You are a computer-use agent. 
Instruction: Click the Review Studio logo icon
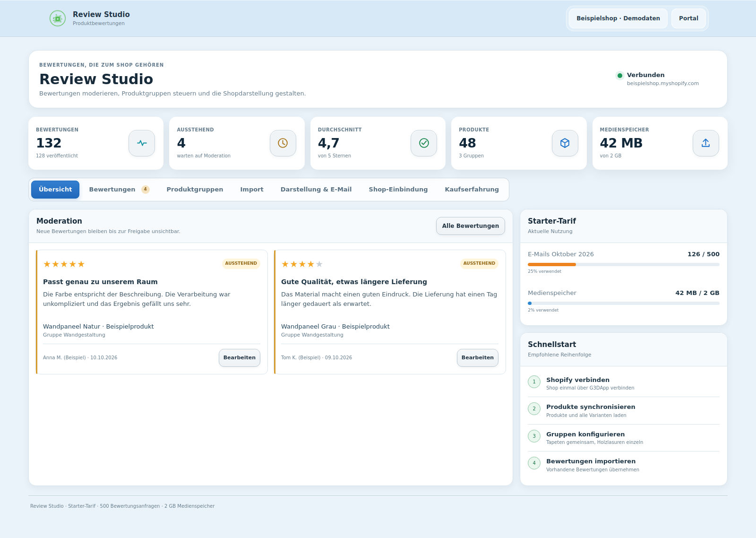pos(58,18)
